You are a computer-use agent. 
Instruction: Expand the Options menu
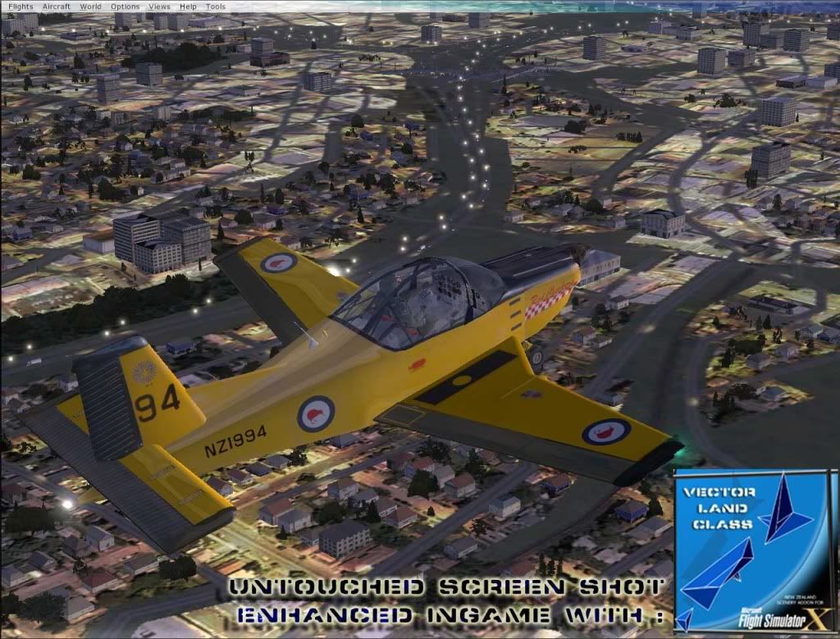pyautogui.click(x=126, y=7)
